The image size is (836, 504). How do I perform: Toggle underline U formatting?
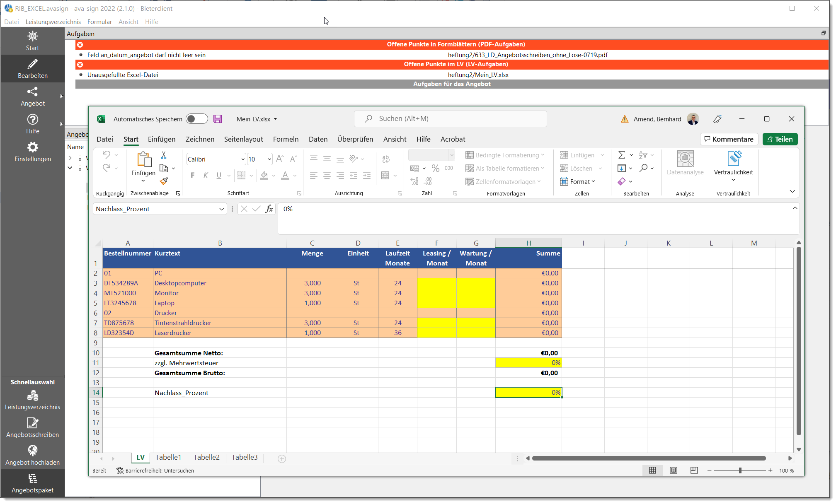point(219,175)
